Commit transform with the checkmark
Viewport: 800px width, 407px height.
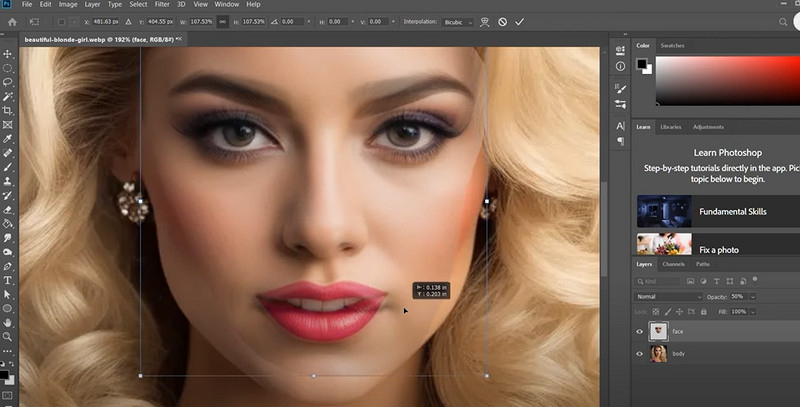[x=519, y=22]
